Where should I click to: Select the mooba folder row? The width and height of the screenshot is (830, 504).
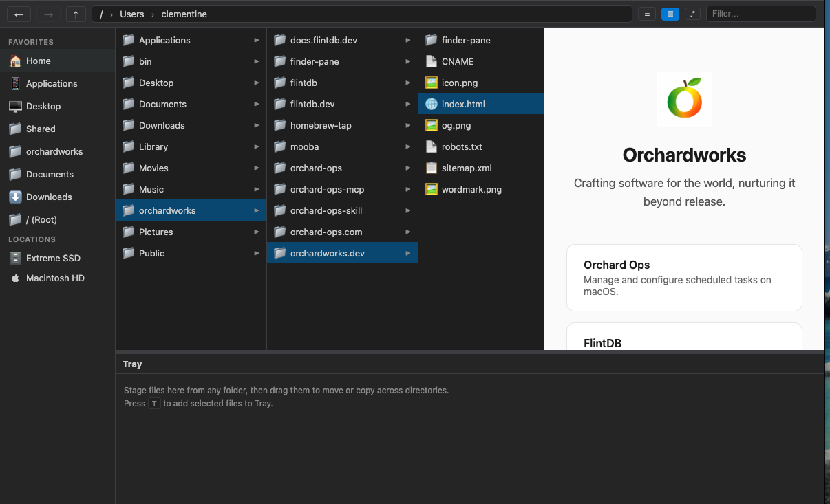coord(342,146)
